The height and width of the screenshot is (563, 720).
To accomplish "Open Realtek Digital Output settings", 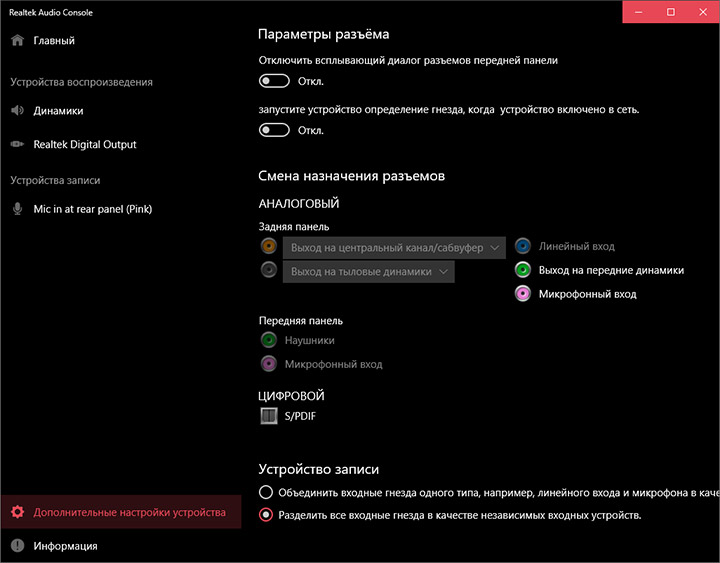I will pyautogui.click(x=84, y=144).
